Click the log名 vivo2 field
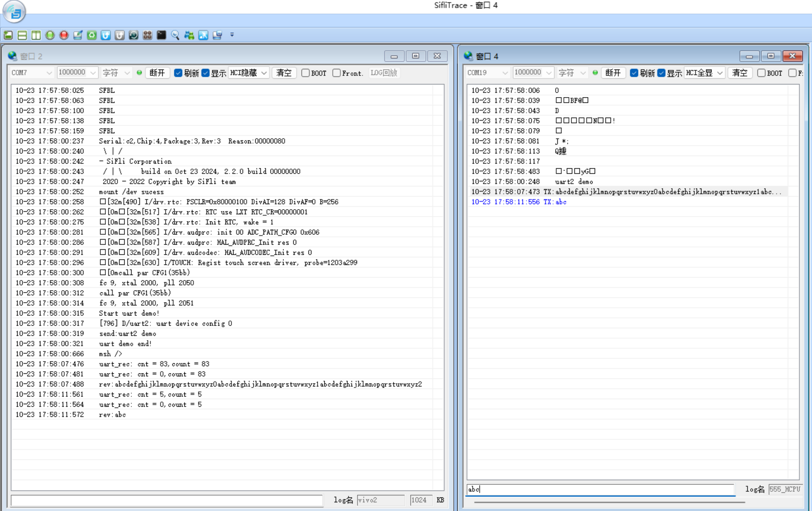812x511 pixels. tap(380, 500)
